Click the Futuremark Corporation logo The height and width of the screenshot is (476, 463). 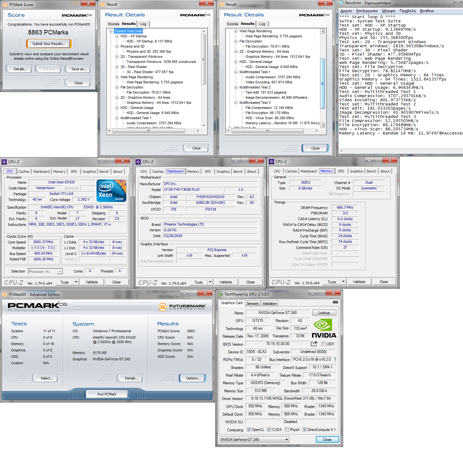[182, 307]
